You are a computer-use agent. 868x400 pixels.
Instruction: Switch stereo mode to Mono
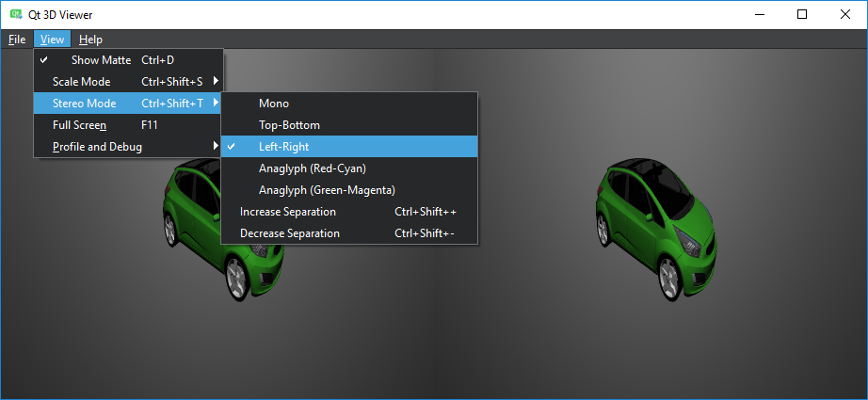click(x=274, y=104)
